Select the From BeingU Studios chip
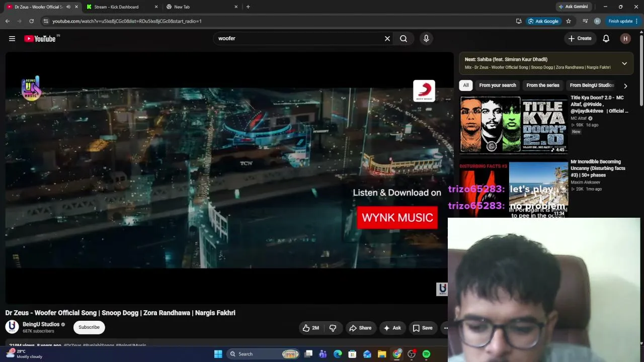The width and height of the screenshot is (644, 362). 592,85
